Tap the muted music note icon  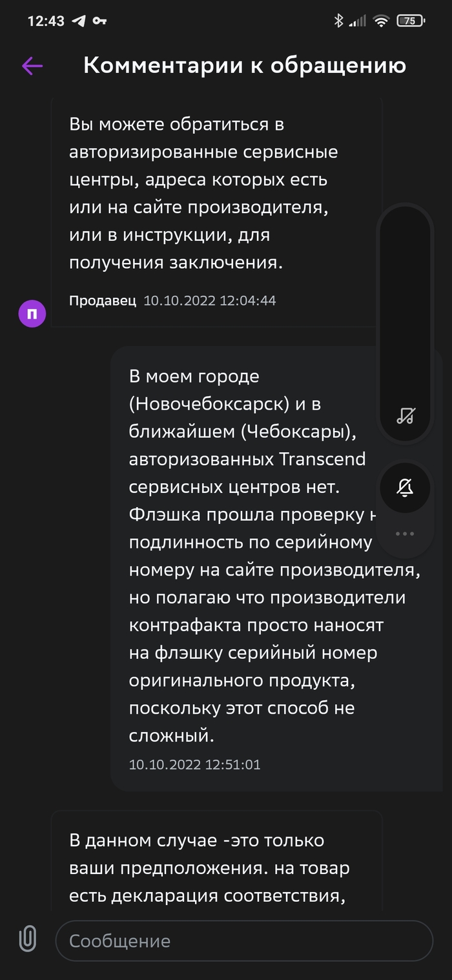pos(405,415)
